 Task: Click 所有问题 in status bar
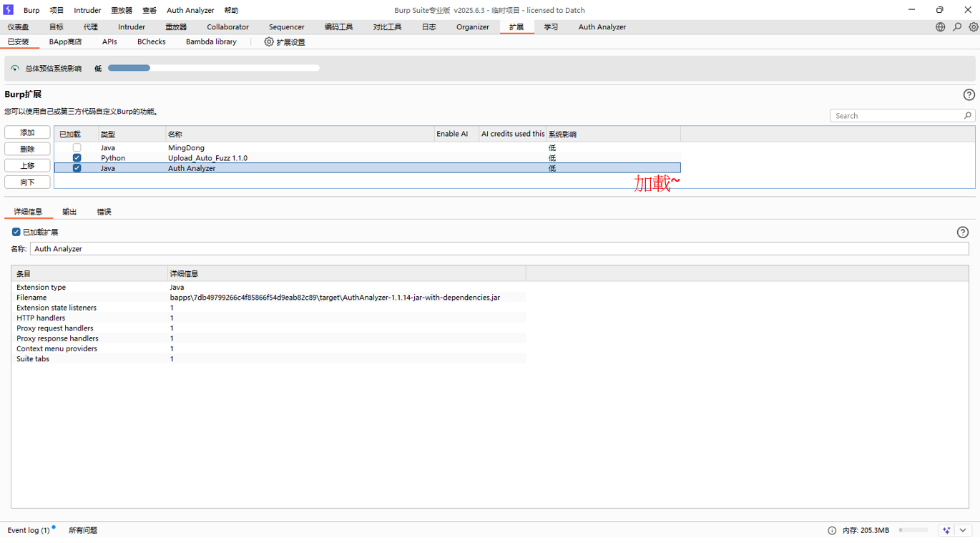pyautogui.click(x=83, y=530)
